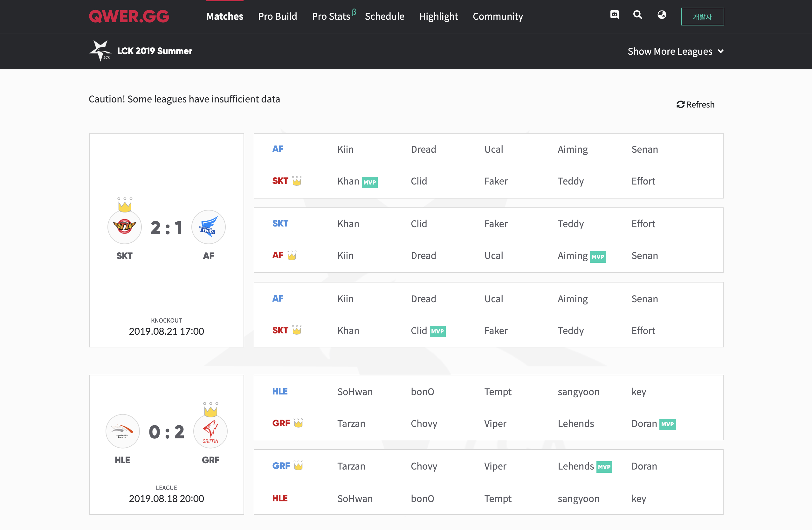Click the Afreeca Freecs team logo
This screenshot has height=530, width=812.
[208, 227]
